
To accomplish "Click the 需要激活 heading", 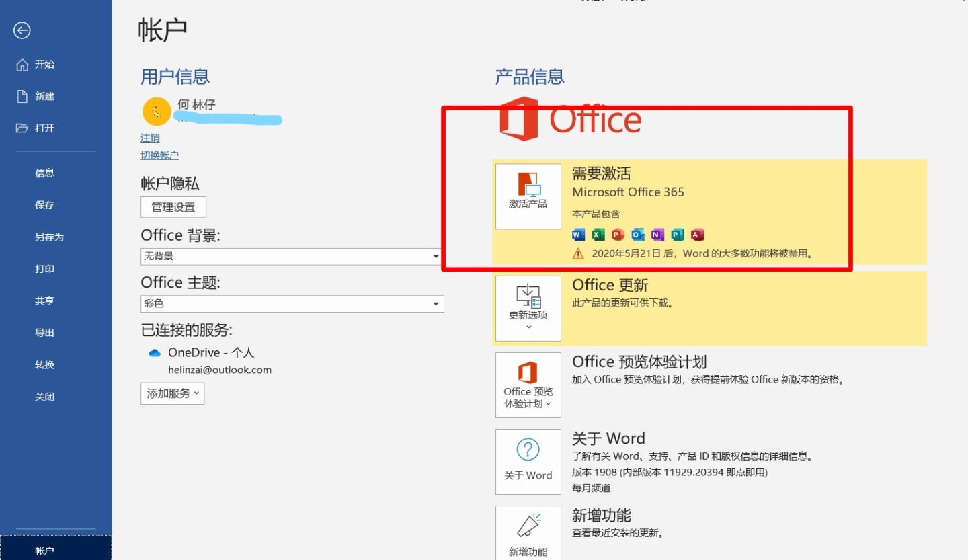I will point(602,173).
